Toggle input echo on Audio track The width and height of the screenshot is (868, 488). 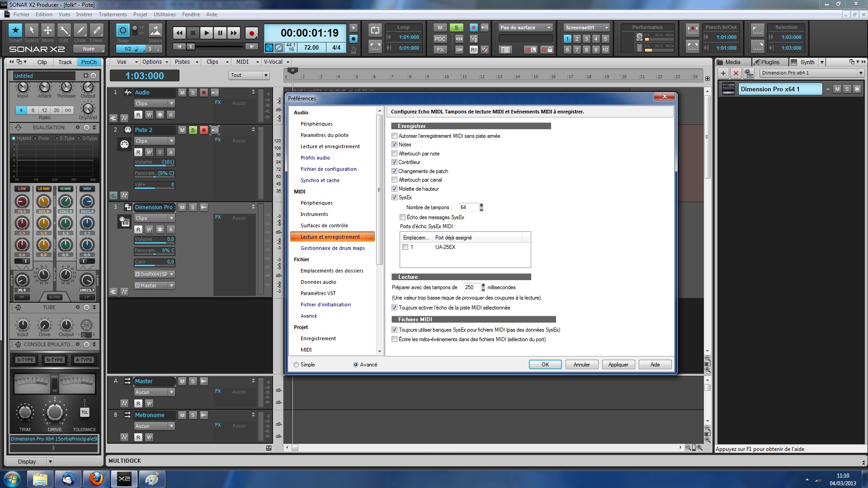click(x=215, y=93)
